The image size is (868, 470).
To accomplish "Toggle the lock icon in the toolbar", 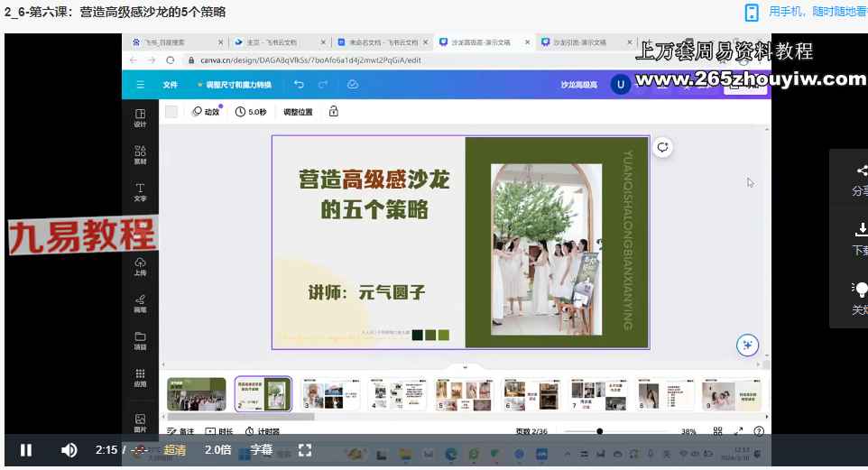I will (x=334, y=112).
